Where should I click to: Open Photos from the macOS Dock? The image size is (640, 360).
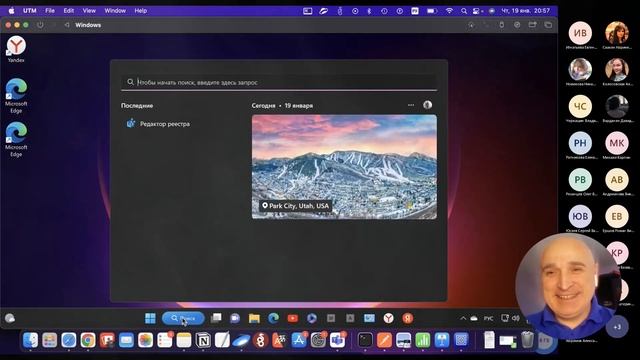point(145,340)
